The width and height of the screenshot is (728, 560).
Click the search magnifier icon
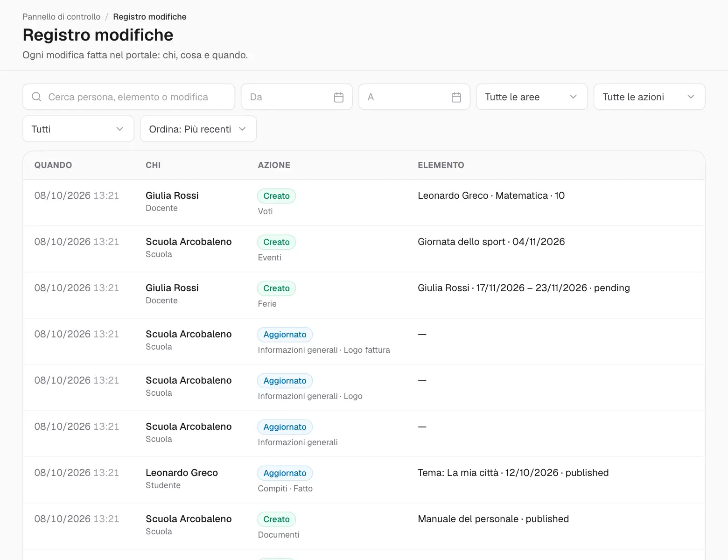pos(36,97)
